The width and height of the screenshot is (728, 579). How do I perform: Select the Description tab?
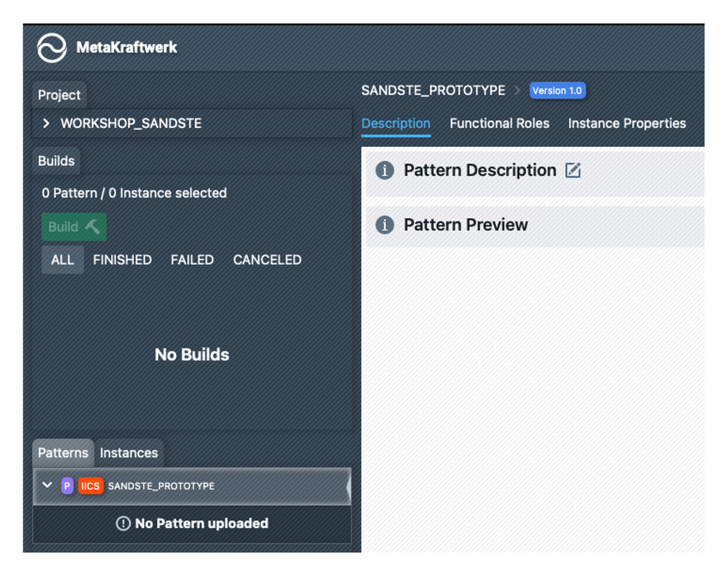(396, 124)
